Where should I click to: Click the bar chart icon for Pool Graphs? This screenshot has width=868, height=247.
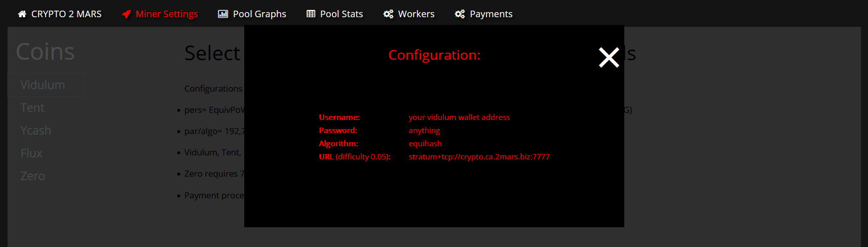[x=223, y=14]
